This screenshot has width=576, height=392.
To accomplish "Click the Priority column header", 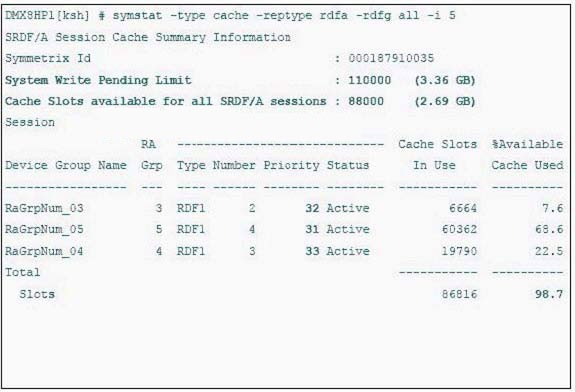I will tap(291, 166).
